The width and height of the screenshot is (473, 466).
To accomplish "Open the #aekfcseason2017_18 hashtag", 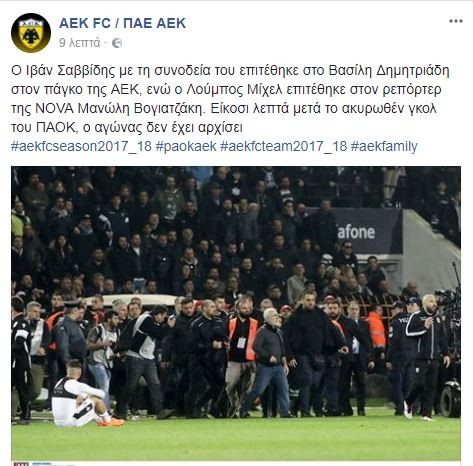I will tap(81, 146).
